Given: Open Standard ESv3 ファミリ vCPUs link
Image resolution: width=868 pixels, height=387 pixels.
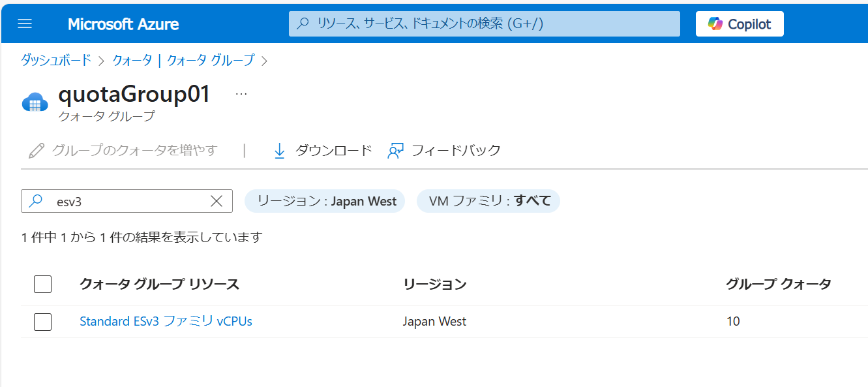Looking at the screenshot, I should [x=166, y=321].
